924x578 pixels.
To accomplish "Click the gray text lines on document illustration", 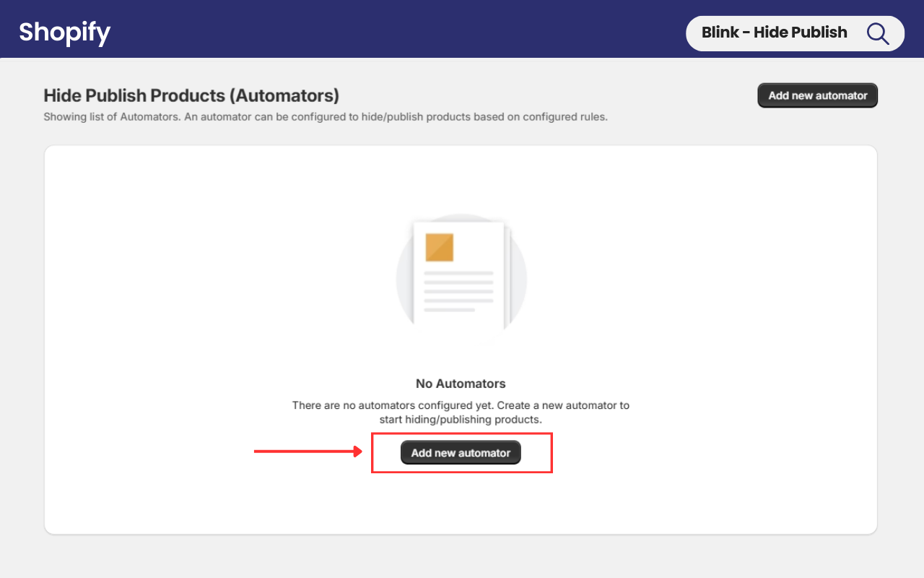I will (x=458, y=291).
